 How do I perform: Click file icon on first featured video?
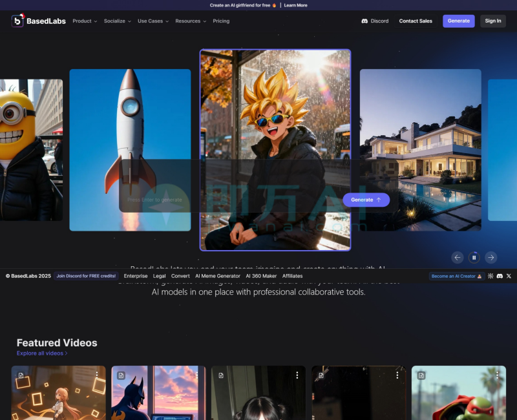tap(21, 375)
